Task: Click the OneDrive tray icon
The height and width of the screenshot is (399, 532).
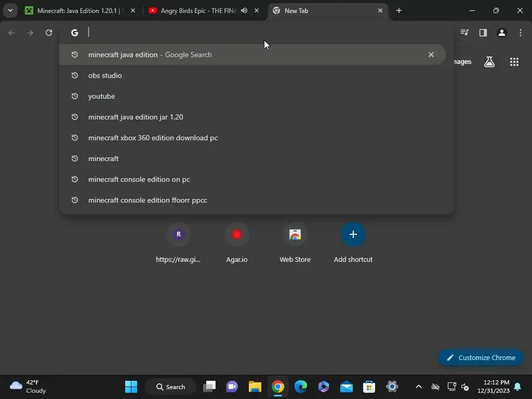Action: [x=435, y=387]
